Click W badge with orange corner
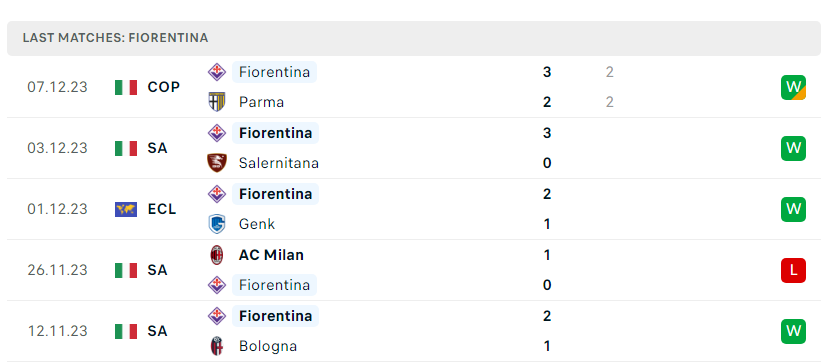 793,87
